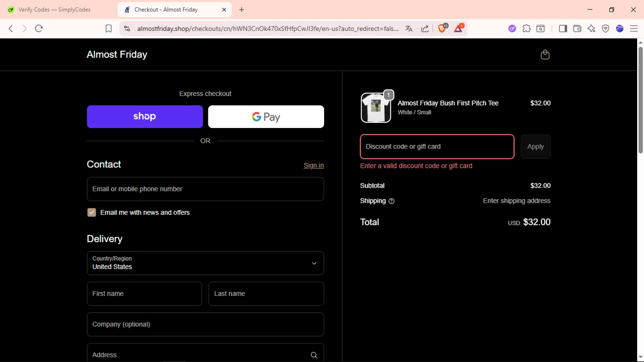Click the tab-search window icon in toolbar
The height and width of the screenshot is (362, 644).
[541, 28]
